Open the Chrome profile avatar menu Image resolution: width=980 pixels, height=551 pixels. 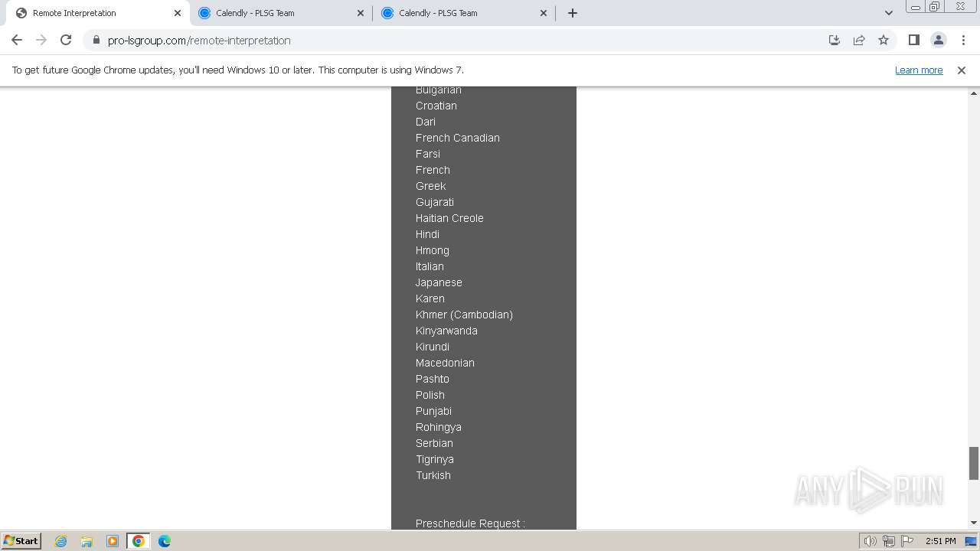(x=938, y=40)
